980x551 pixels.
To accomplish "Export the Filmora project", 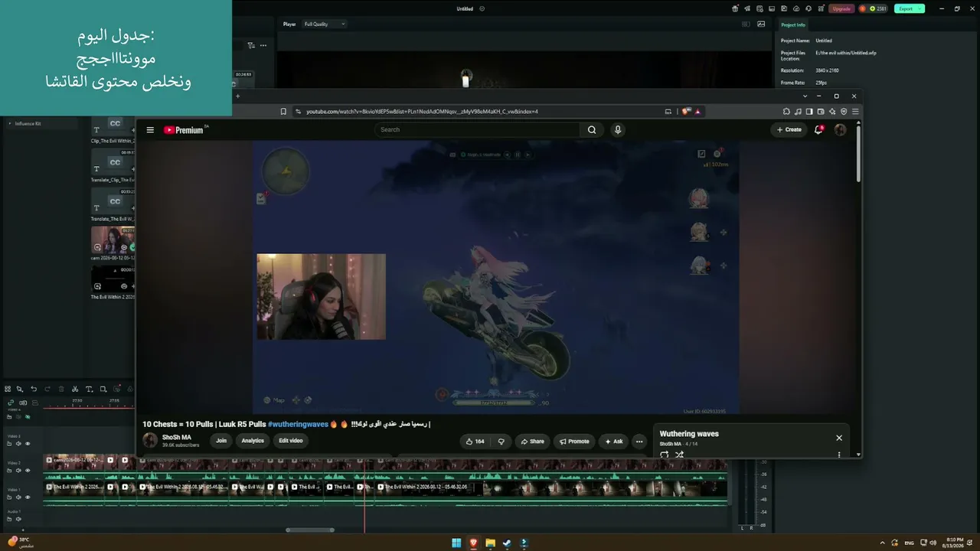I will point(906,8).
